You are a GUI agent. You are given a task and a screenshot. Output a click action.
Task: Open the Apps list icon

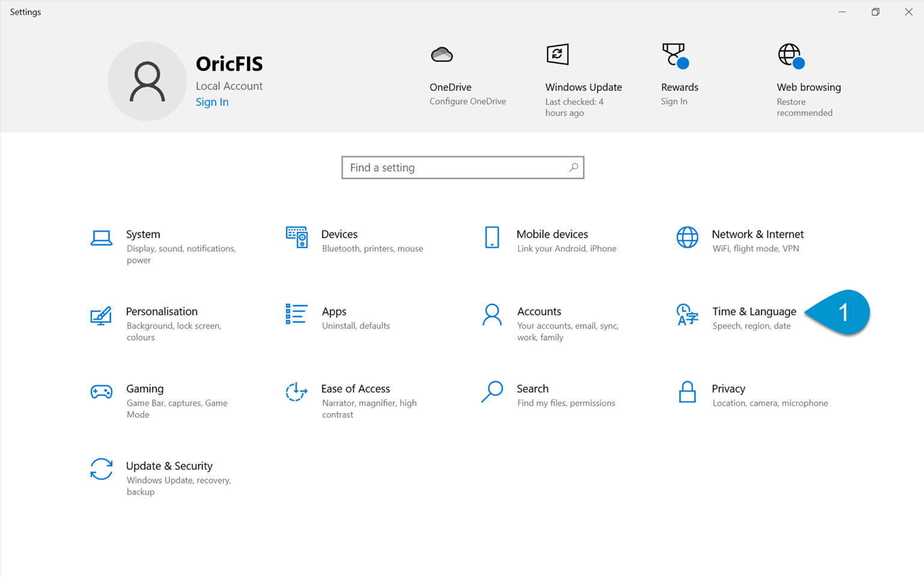tap(297, 314)
